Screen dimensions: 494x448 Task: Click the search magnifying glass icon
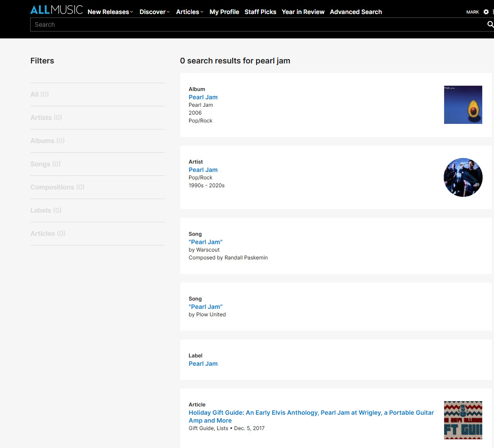pos(490,24)
